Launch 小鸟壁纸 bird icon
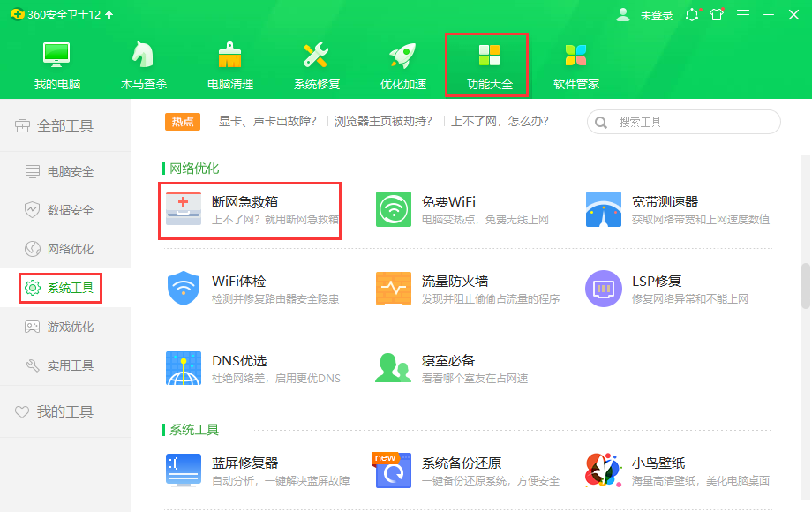 [604, 470]
